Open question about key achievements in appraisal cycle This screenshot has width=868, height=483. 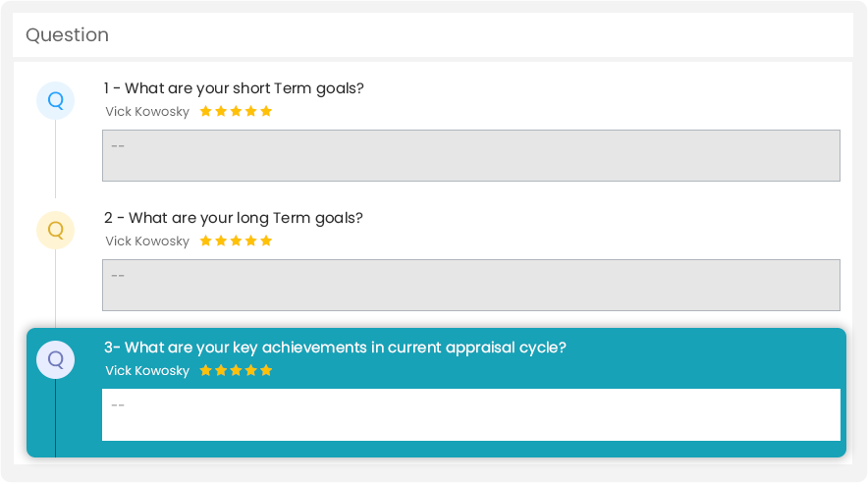[335, 348]
